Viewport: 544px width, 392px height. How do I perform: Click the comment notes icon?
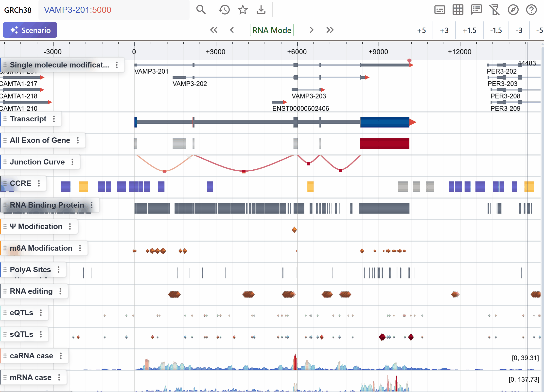[x=476, y=10]
